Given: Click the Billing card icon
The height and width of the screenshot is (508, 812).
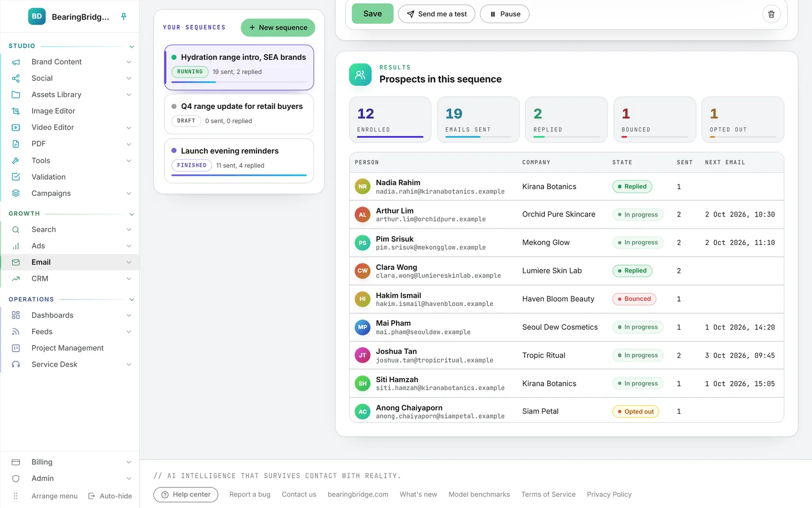Looking at the screenshot, I should [x=16, y=462].
